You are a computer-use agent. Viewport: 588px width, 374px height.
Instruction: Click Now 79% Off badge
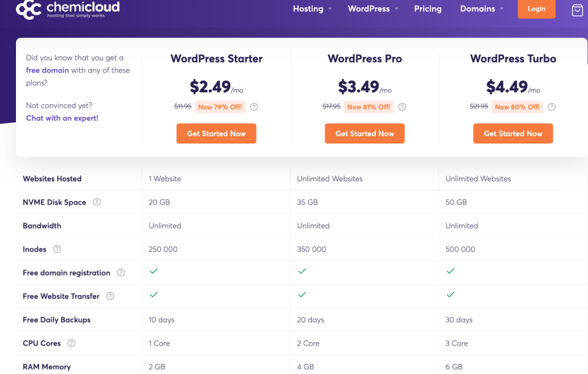(x=220, y=107)
